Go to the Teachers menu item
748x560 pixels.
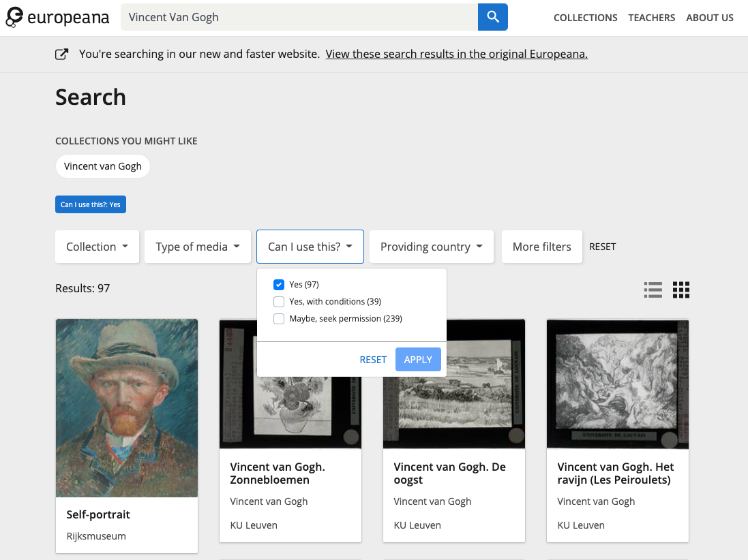click(x=651, y=18)
